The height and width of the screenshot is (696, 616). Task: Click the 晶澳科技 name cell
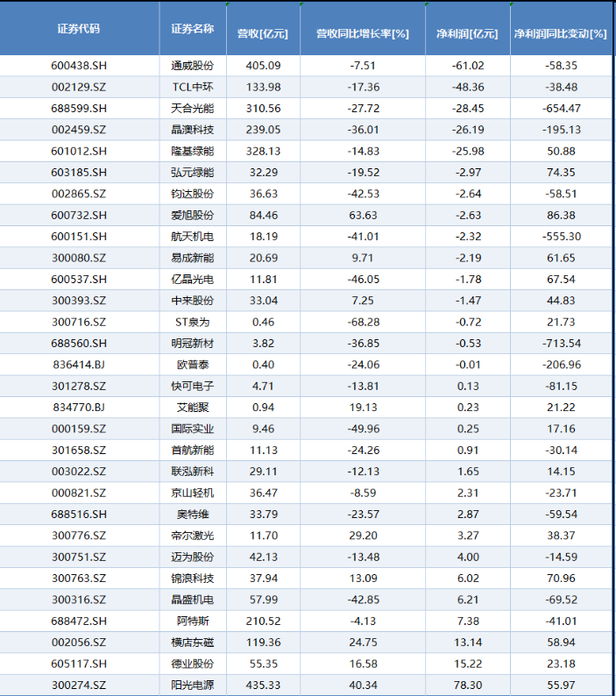click(x=193, y=130)
